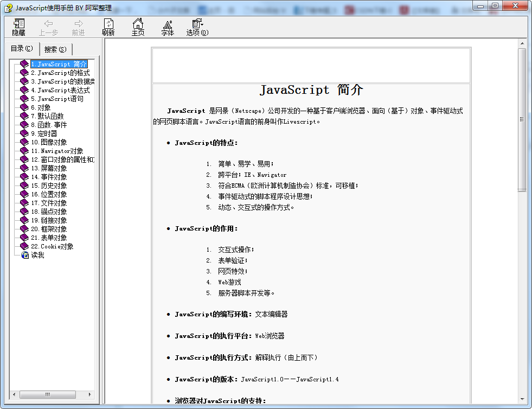Switch to the 搜索 (Search) tab
Screen dimensions: 532x409
coord(55,49)
